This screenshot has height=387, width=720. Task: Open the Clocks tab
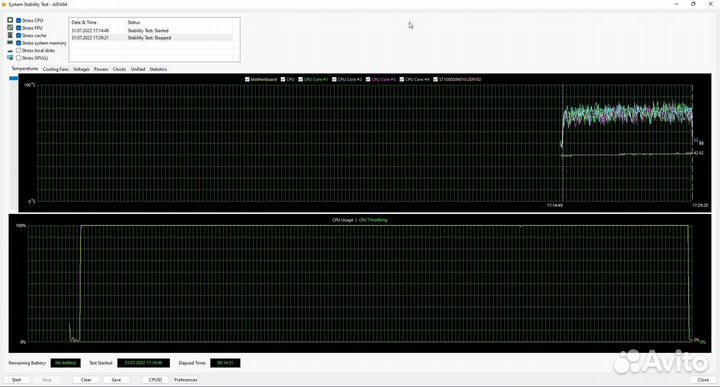(x=119, y=69)
